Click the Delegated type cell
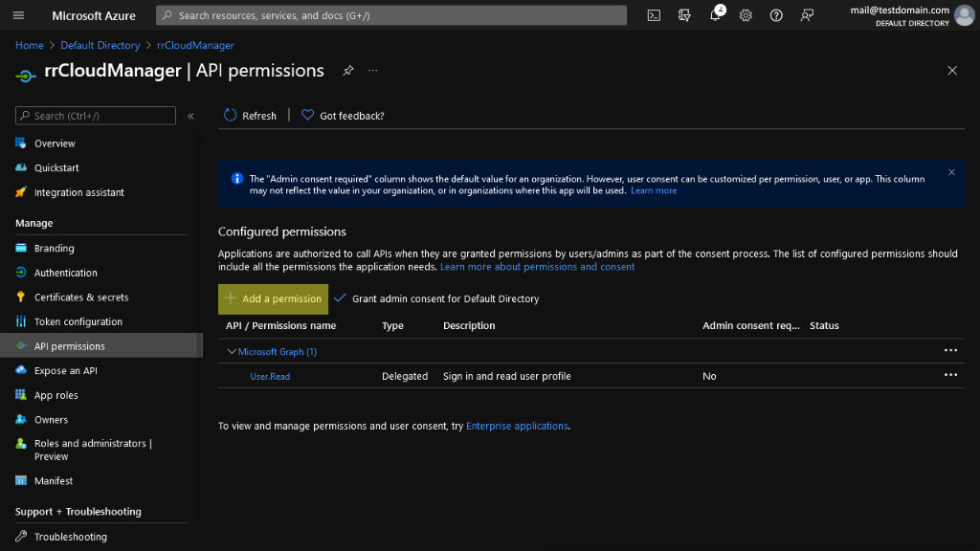The image size is (980, 551). click(x=405, y=376)
